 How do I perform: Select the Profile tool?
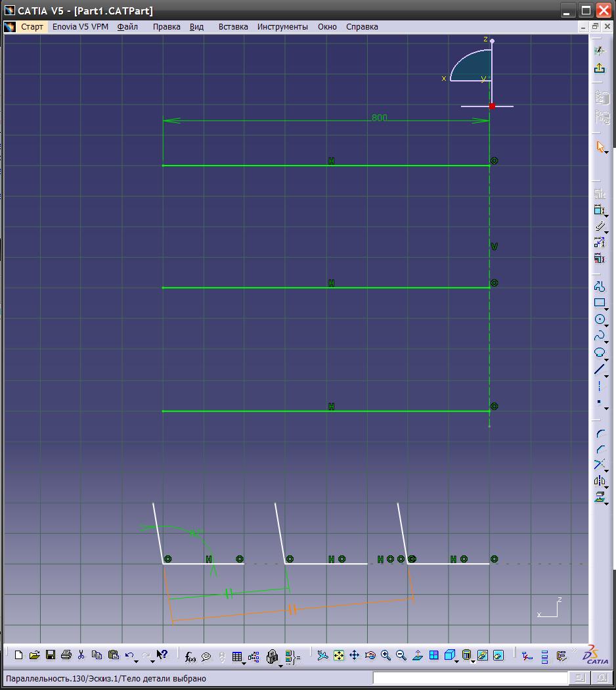[x=600, y=286]
